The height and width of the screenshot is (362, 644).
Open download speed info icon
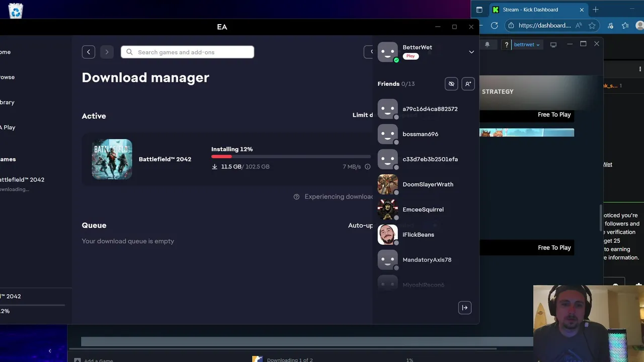coord(367,166)
